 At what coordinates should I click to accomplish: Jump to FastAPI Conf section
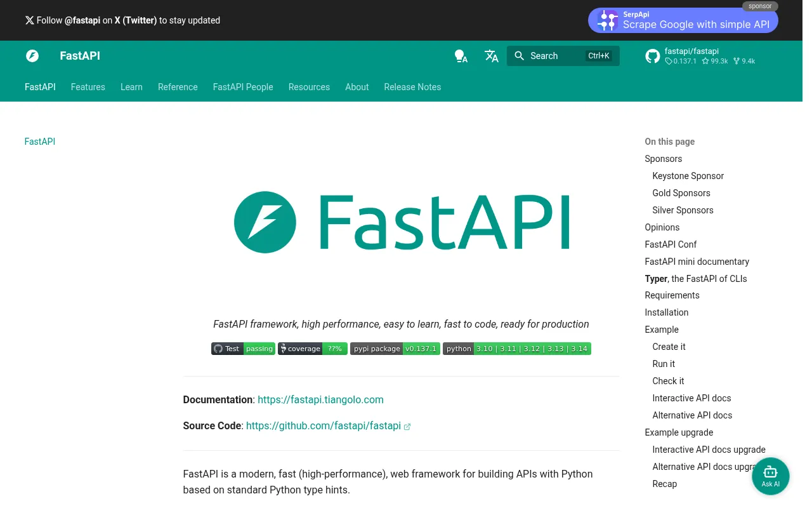[671, 244]
